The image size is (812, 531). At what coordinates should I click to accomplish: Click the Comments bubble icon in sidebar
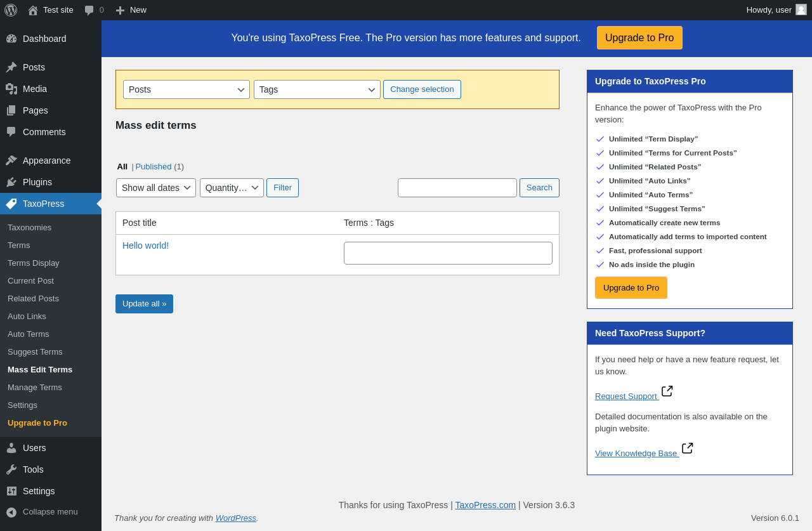click(x=11, y=132)
